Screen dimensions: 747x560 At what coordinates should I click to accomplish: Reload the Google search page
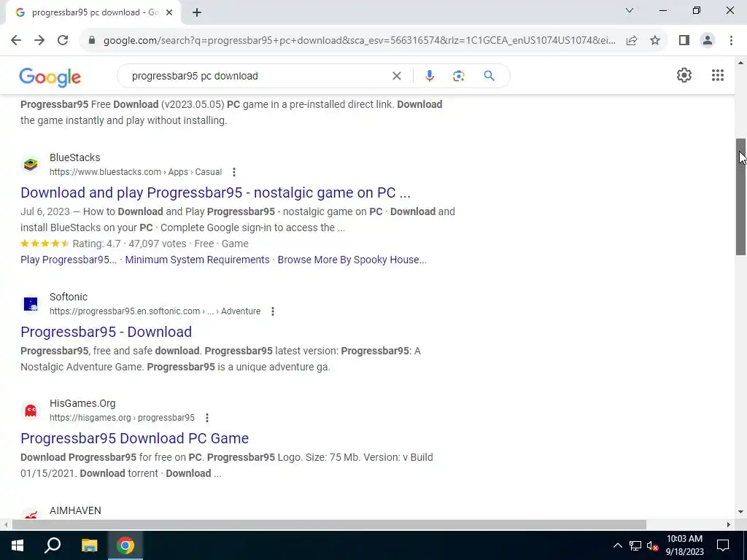click(63, 40)
